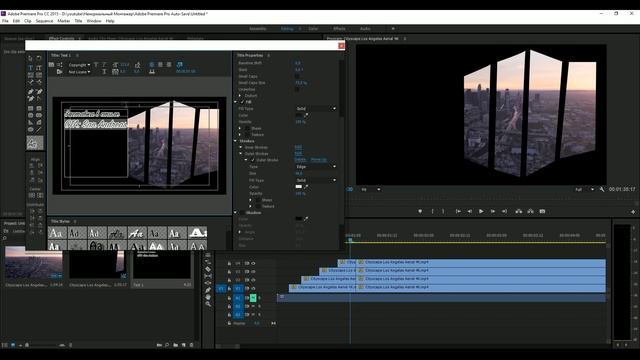Add marker in Program Monitor
The height and width of the screenshot is (360, 640).
coord(420,211)
